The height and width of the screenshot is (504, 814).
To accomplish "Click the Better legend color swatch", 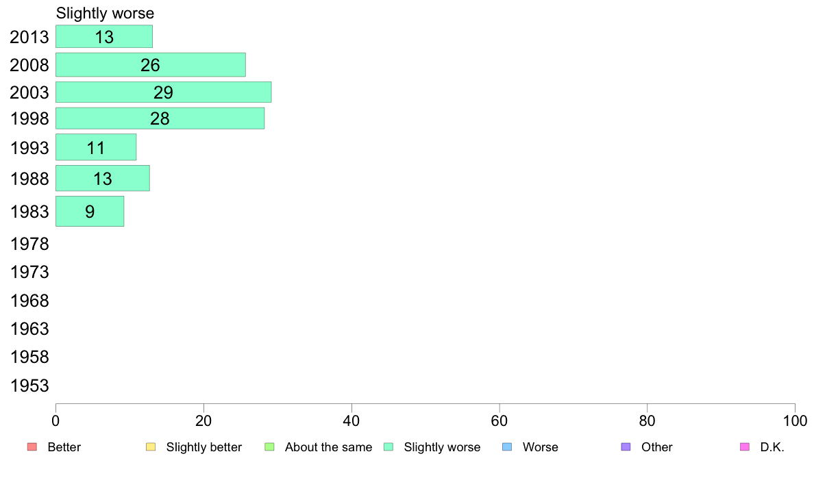I will [x=32, y=447].
